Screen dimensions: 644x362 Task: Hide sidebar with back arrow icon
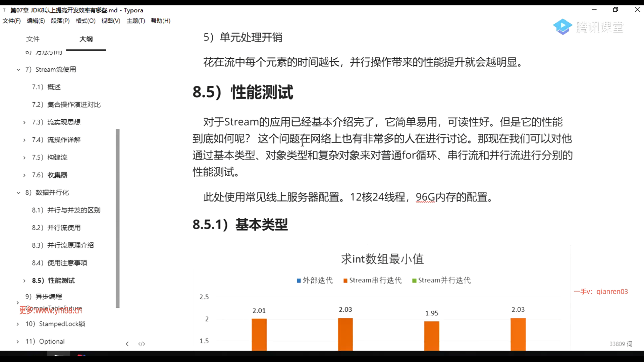point(127,344)
